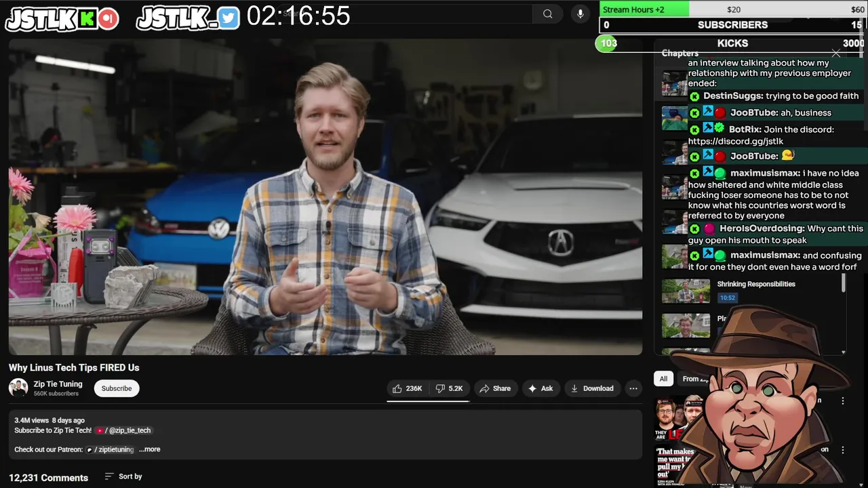Open the Zip Tie Tuning channel name link
The width and height of the screenshot is (868, 488).
58,384
